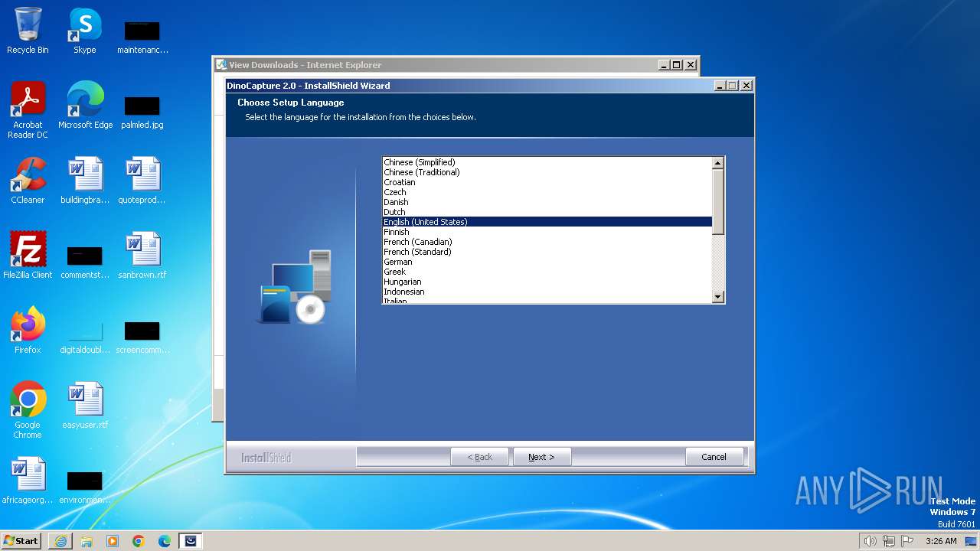The image size is (980, 551).
Task: Pick Finnish in the language list
Action: click(547, 232)
